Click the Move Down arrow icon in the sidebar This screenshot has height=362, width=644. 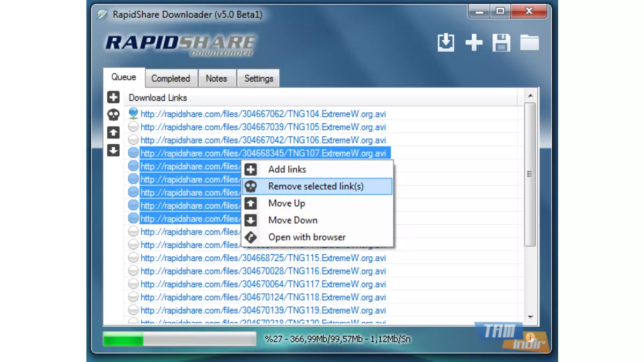(x=113, y=150)
